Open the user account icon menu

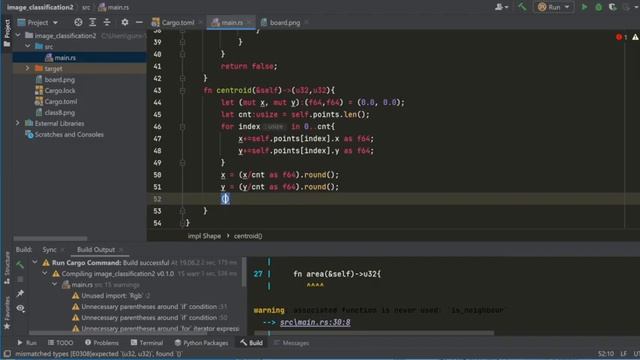tap(501, 7)
